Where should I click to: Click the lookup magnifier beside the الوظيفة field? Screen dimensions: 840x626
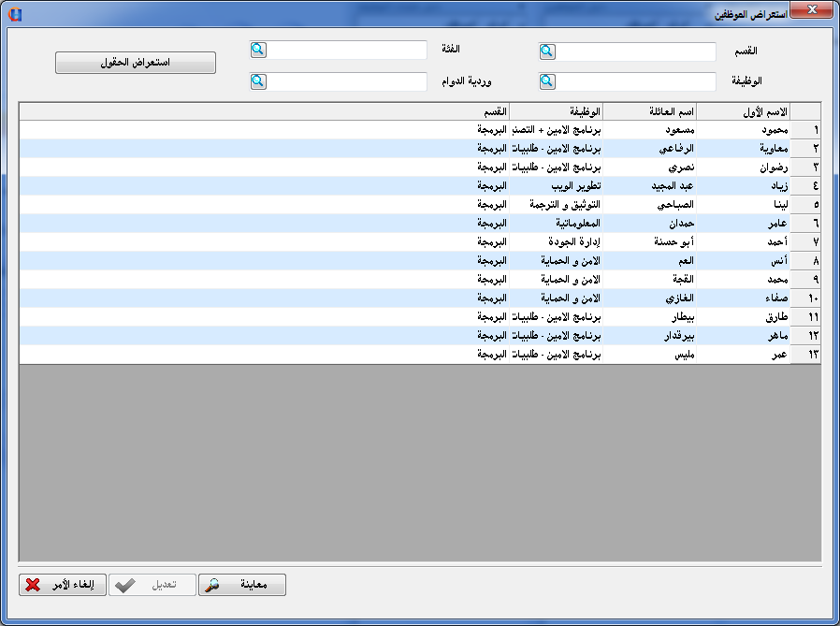[547, 82]
